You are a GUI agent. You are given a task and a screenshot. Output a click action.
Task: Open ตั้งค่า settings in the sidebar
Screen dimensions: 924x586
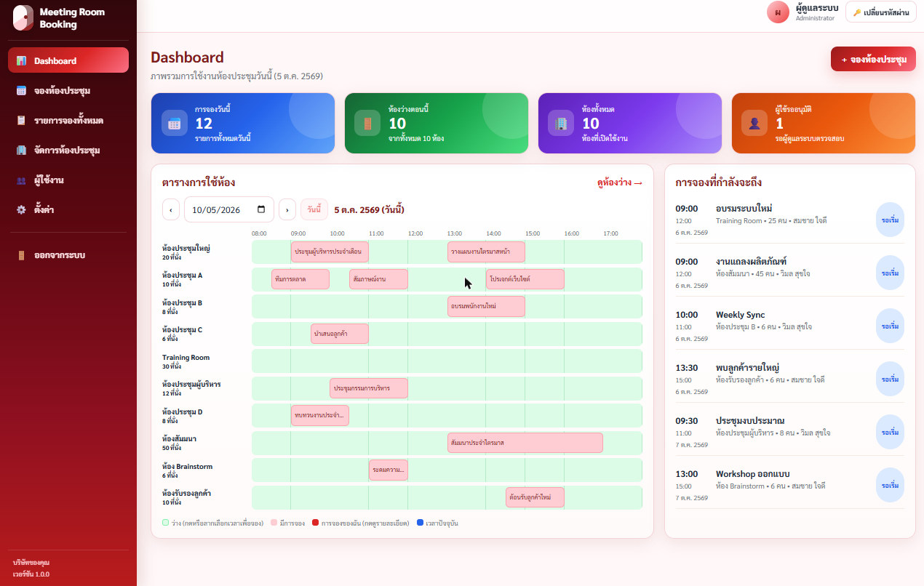coord(68,209)
